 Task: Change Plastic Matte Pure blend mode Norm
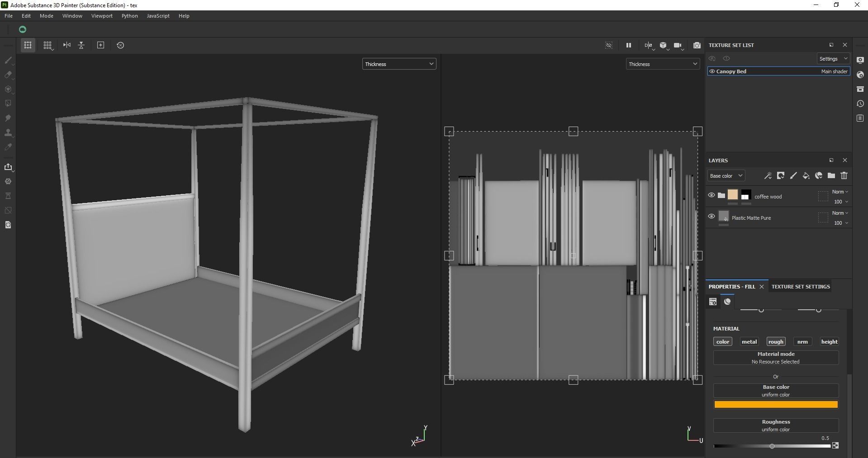coord(840,213)
